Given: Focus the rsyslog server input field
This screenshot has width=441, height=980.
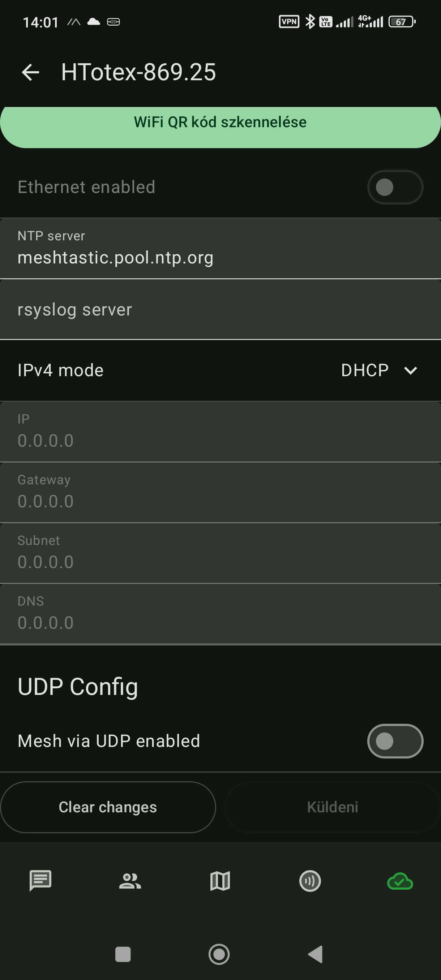Looking at the screenshot, I should 220,309.
